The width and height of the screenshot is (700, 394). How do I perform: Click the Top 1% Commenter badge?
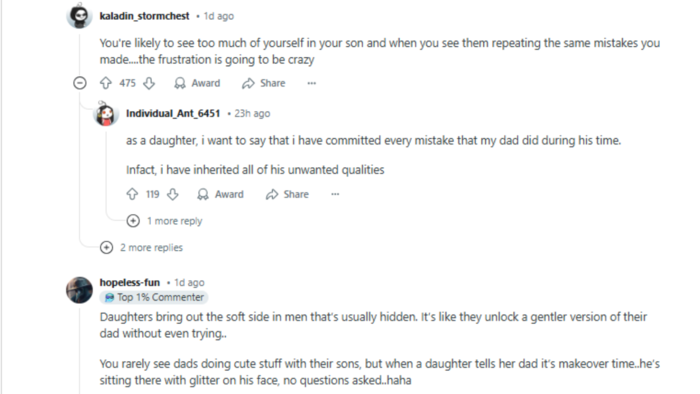pos(154,297)
